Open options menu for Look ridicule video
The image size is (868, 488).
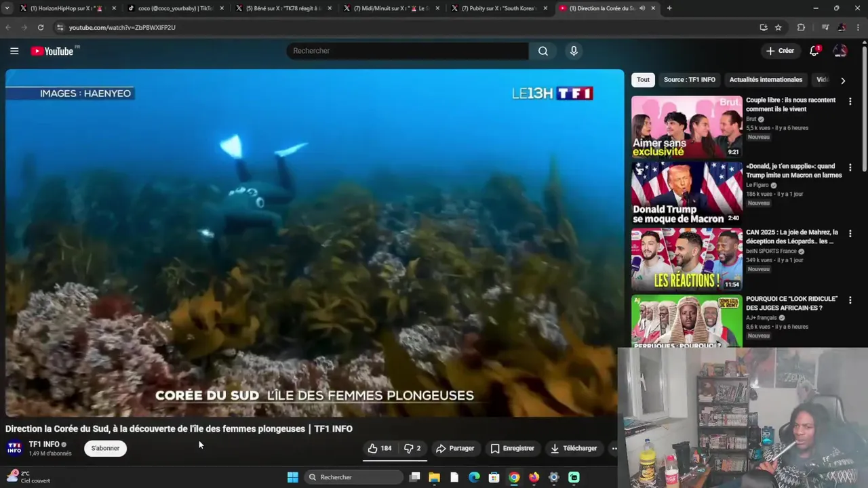tap(850, 300)
